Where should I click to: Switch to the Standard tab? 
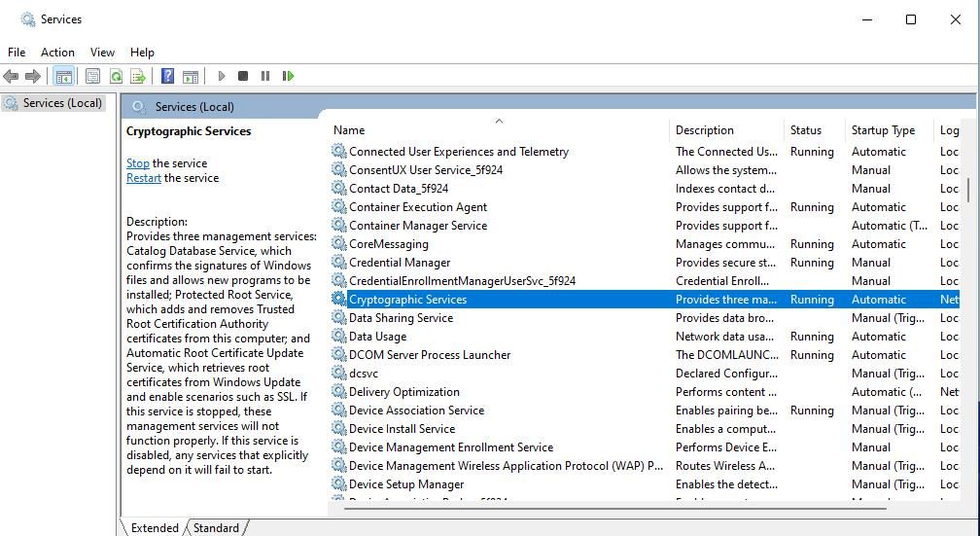click(216, 528)
